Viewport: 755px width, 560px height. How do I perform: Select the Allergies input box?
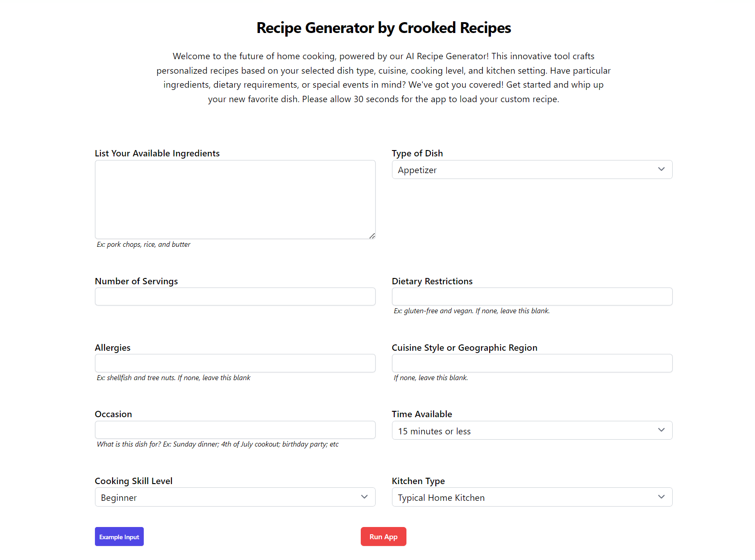coord(235,363)
